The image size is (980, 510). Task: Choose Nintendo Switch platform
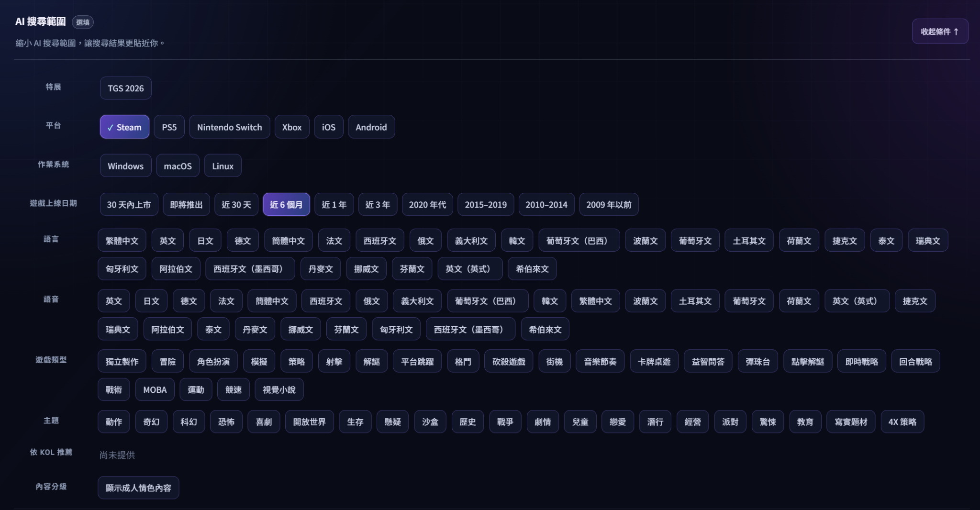229,127
